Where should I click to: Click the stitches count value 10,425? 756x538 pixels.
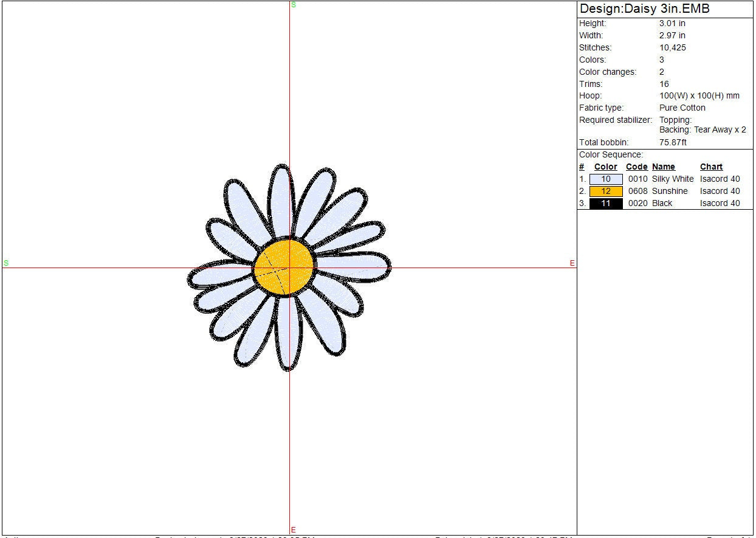point(672,47)
